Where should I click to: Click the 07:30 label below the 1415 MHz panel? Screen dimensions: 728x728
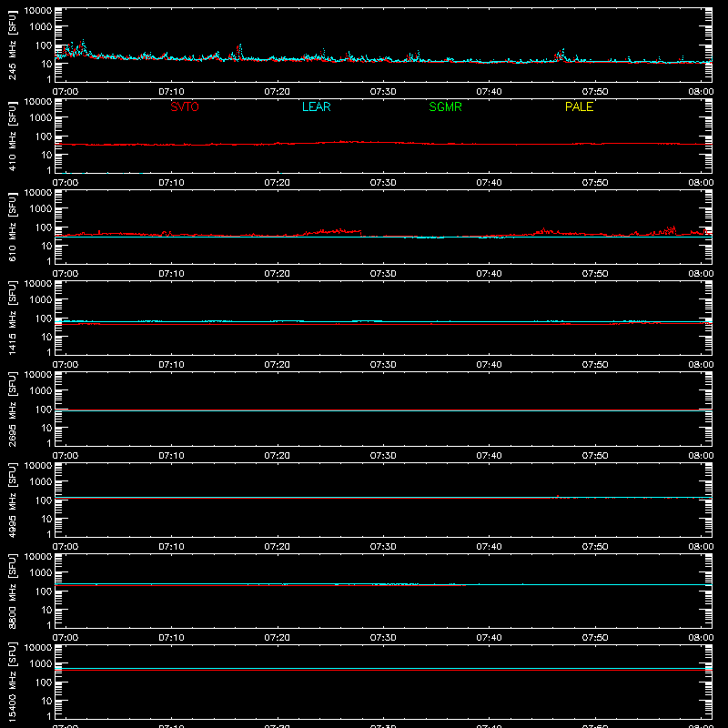point(383,365)
